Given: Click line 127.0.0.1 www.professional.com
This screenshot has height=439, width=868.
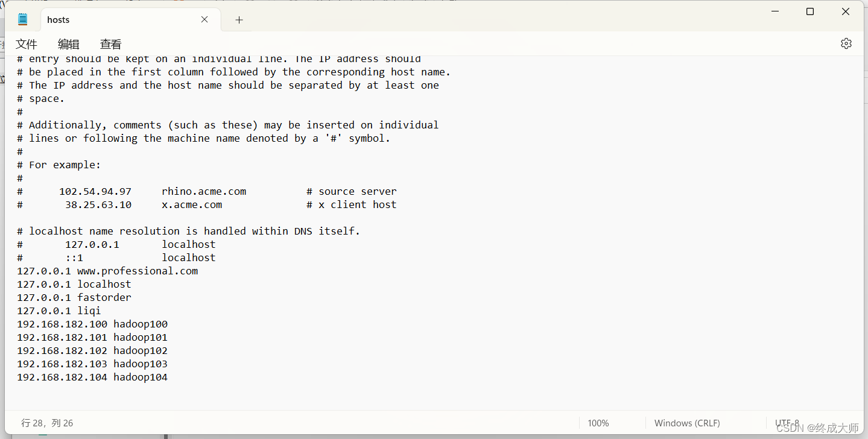Looking at the screenshot, I should tap(107, 271).
